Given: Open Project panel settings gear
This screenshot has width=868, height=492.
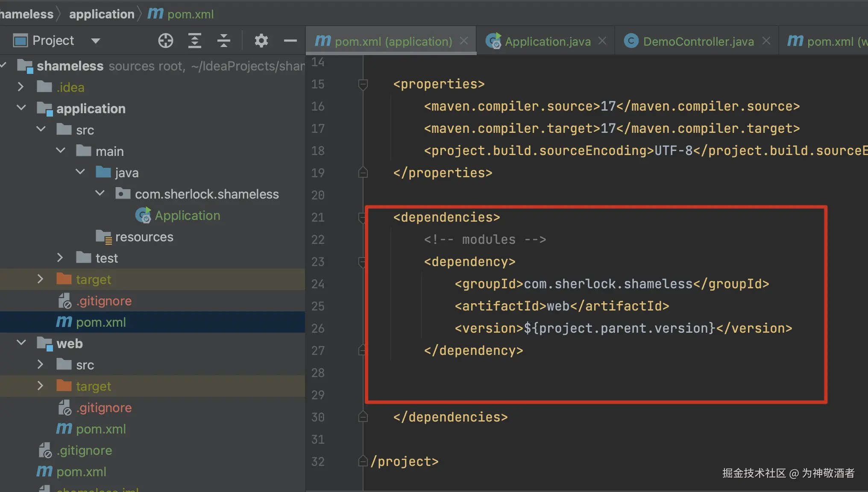Looking at the screenshot, I should tap(261, 41).
